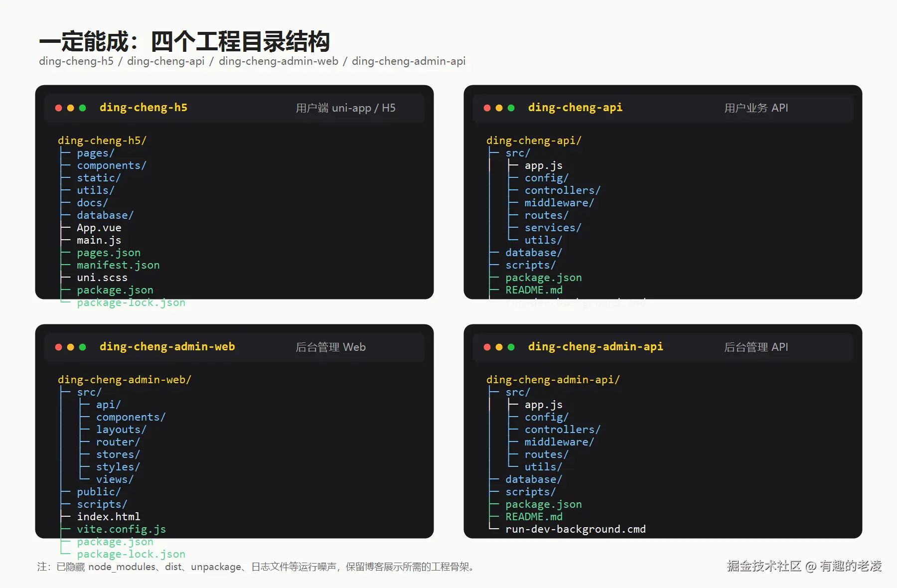Click the 用户端 uni-app / H5 panel label

click(x=346, y=108)
